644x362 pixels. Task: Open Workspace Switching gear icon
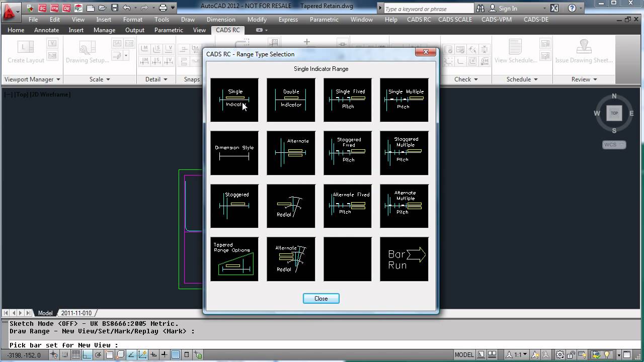click(560, 355)
